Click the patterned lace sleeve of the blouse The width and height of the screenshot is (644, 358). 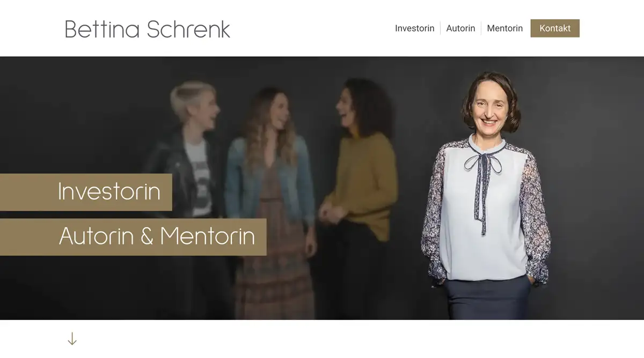[536, 214]
